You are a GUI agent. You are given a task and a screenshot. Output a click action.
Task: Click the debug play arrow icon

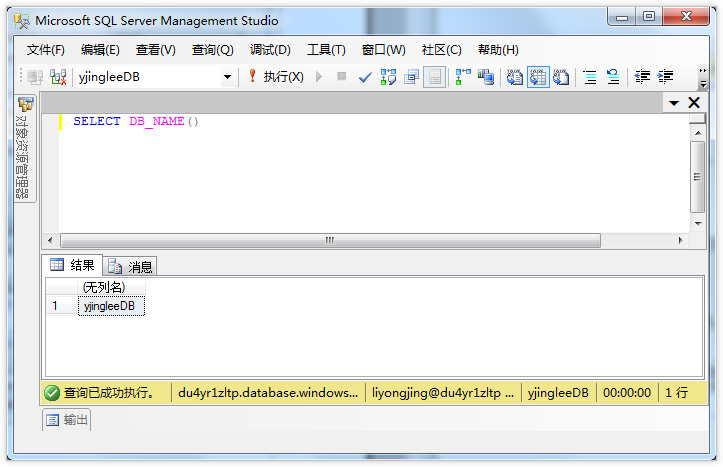pos(319,77)
